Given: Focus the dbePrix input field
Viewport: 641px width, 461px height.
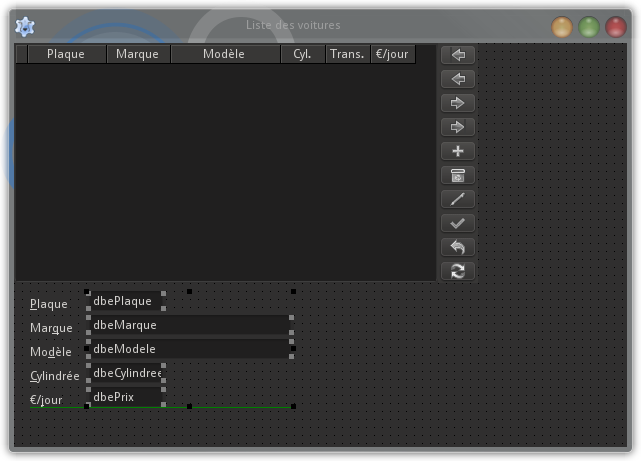Looking at the screenshot, I should [126, 397].
